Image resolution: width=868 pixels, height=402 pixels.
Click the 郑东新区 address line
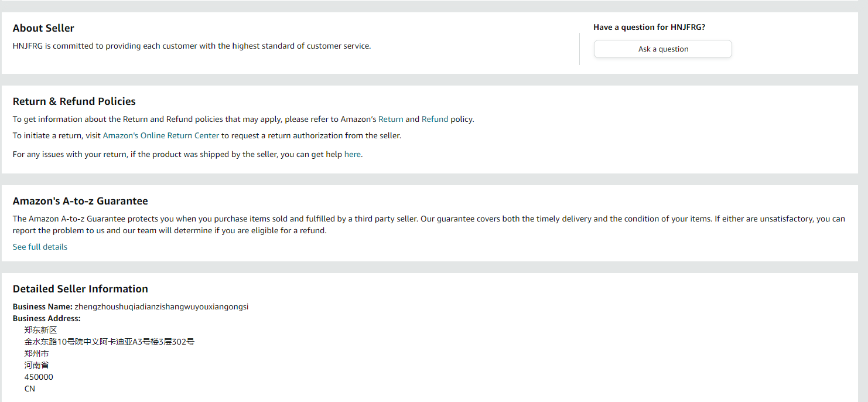click(40, 330)
